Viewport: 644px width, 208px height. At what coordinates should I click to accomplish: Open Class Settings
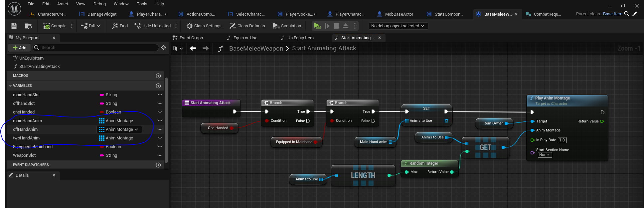(x=204, y=26)
